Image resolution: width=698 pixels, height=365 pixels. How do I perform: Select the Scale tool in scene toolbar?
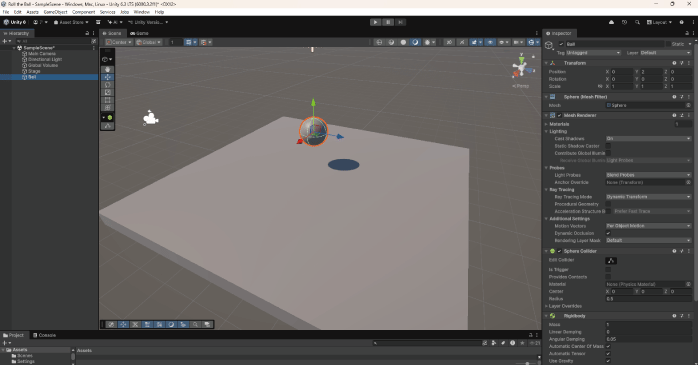(x=107, y=92)
